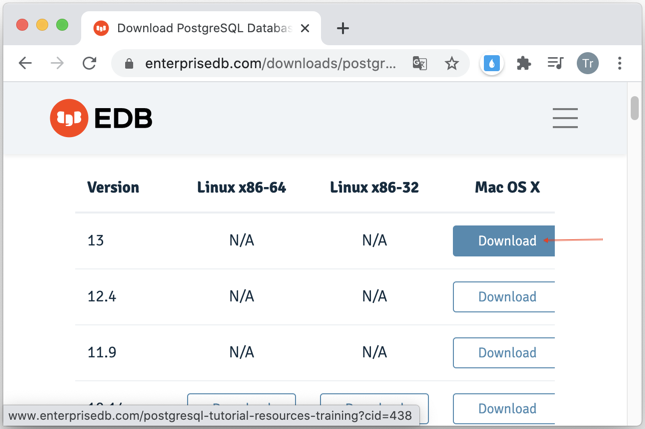Viewport: 645px width, 429px height.
Task: Select the Download PostgreSQL Database tab
Action: [x=201, y=28]
